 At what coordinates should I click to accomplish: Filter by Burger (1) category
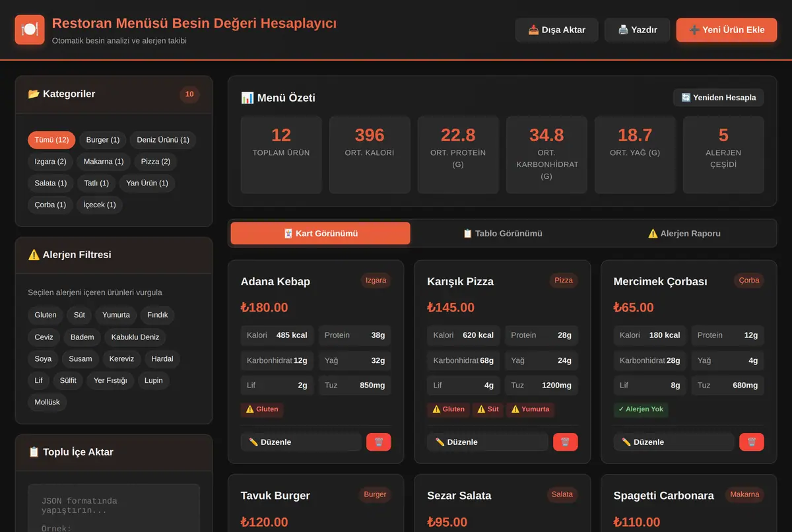click(103, 140)
